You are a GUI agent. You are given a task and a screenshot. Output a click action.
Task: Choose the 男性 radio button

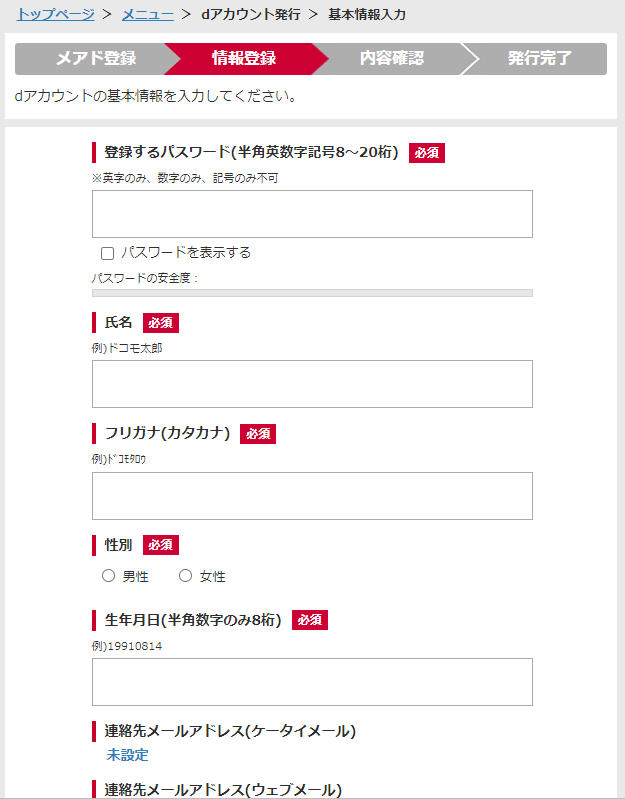pos(108,576)
